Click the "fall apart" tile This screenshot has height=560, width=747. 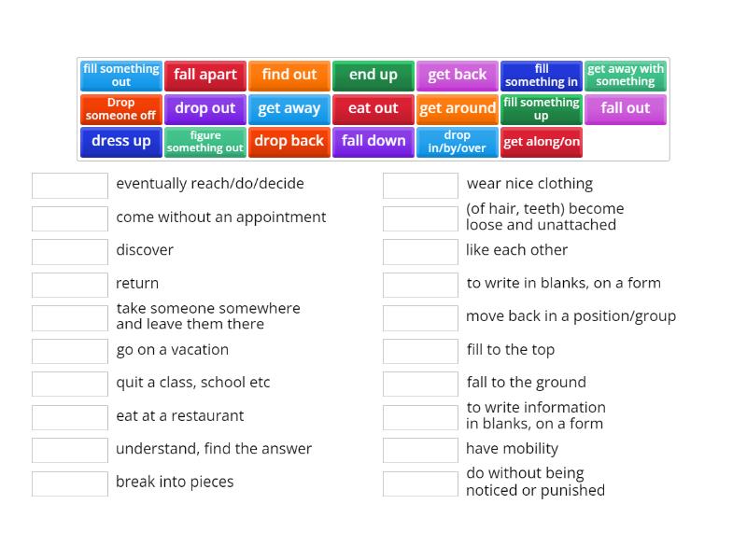pos(204,75)
